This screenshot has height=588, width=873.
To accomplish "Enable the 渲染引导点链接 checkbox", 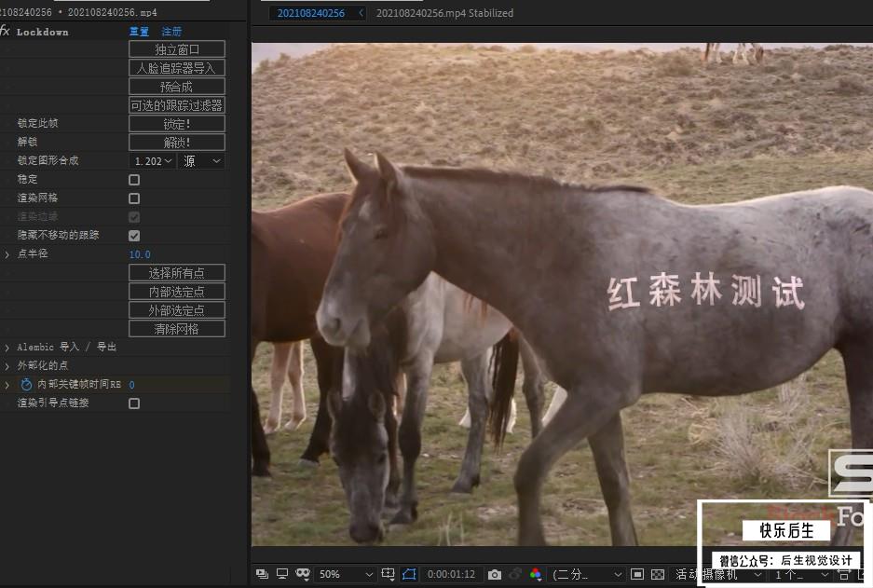I will (134, 403).
